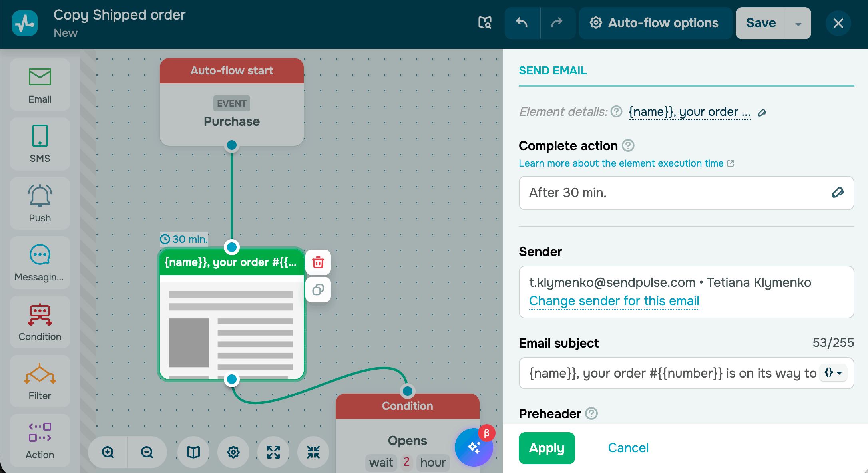Select the Filter element icon
Screen dimensions: 868x473
40,381
